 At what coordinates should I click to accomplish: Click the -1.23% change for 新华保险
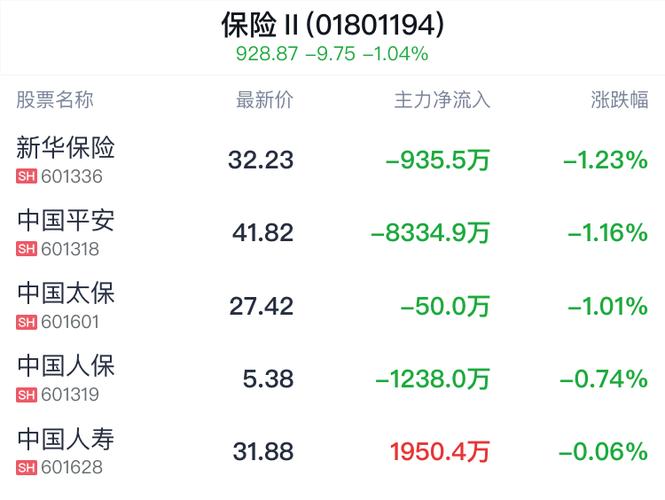coord(606,160)
